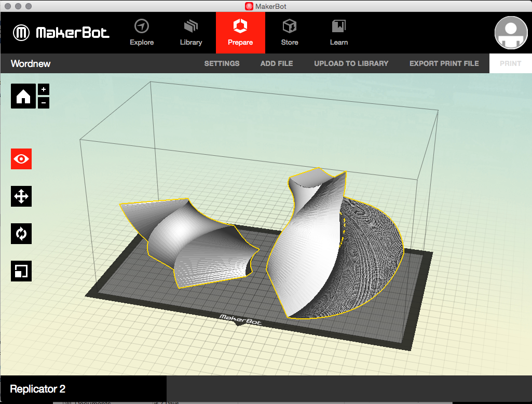The width and height of the screenshot is (532, 404).
Task: Select the Rotate tool icon
Action: pyautogui.click(x=21, y=234)
